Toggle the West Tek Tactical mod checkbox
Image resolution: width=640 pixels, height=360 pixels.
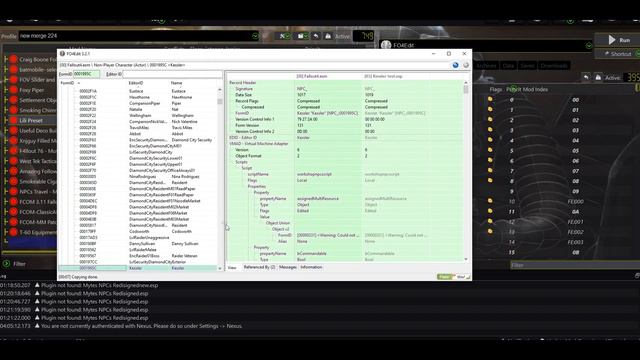pyautogui.click(x=13, y=161)
